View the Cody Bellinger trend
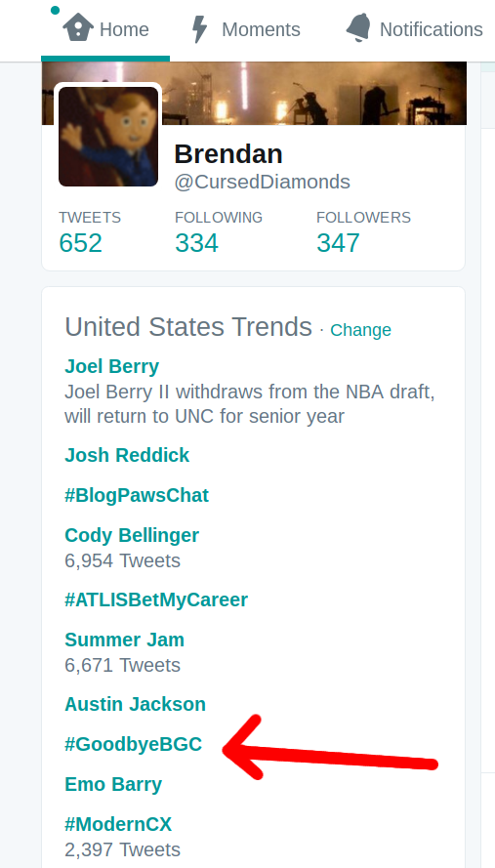495x868 pixels. click(x=132, y=535)
